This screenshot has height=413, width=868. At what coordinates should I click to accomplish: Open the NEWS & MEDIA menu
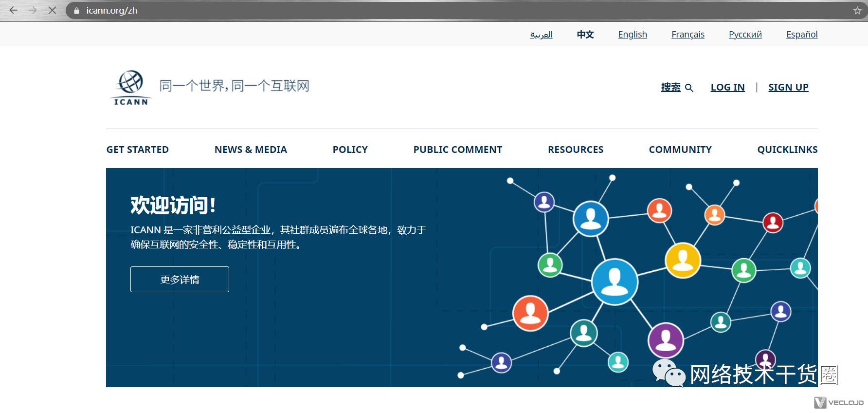(251, 150)
